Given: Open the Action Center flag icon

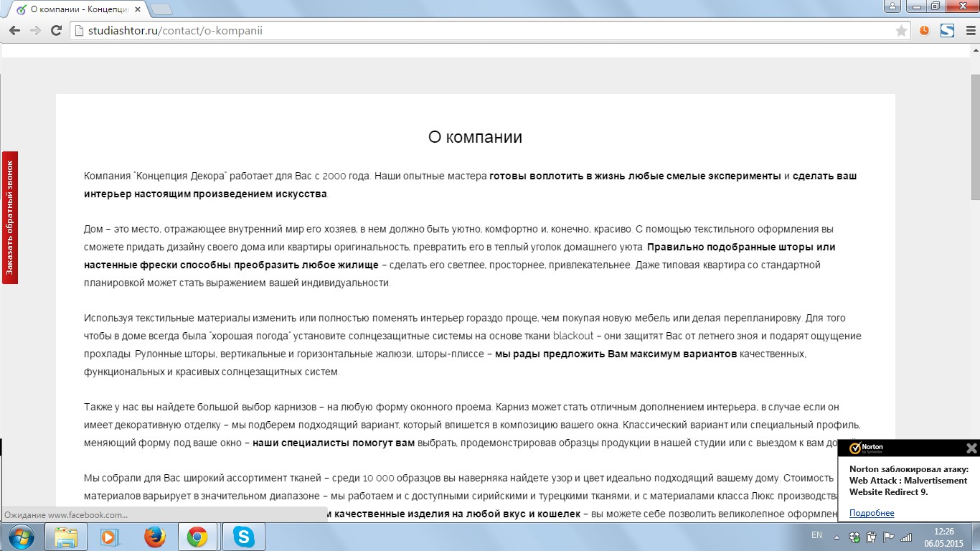Looking at the screenshot, I should 888,537.
